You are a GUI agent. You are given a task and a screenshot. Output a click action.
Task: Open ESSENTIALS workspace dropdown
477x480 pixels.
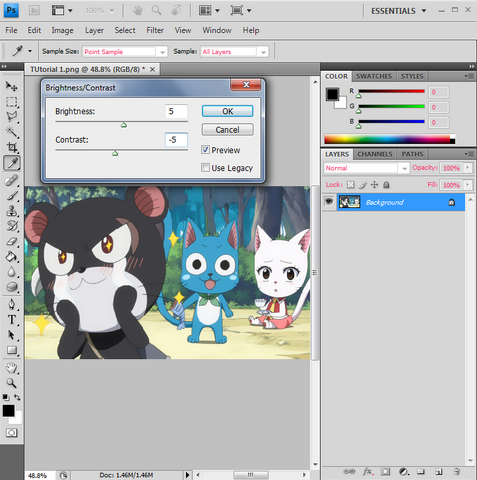tap(399, 11)
